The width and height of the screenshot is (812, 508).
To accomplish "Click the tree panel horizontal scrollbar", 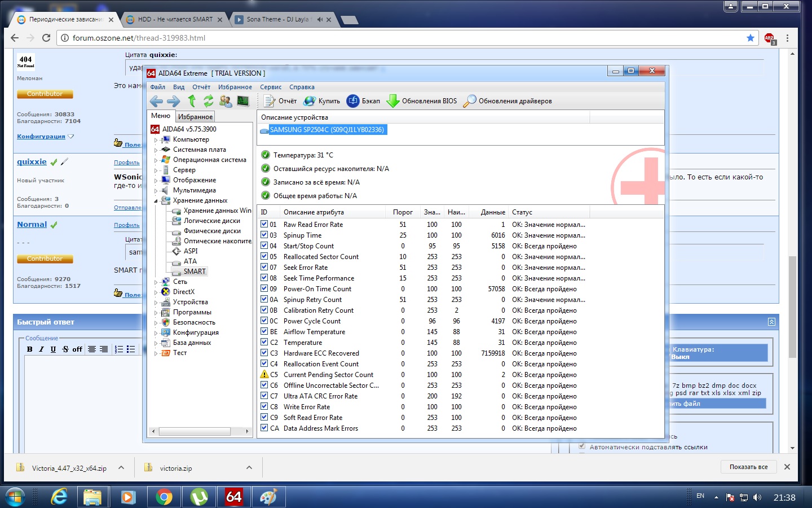I will click(x=194, y=431).
